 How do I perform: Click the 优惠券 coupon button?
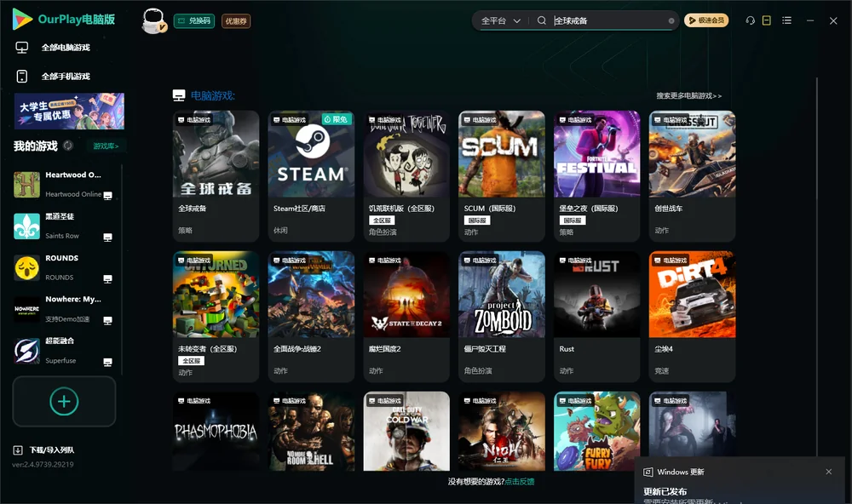pyautogui.click(x=236, y=20)
